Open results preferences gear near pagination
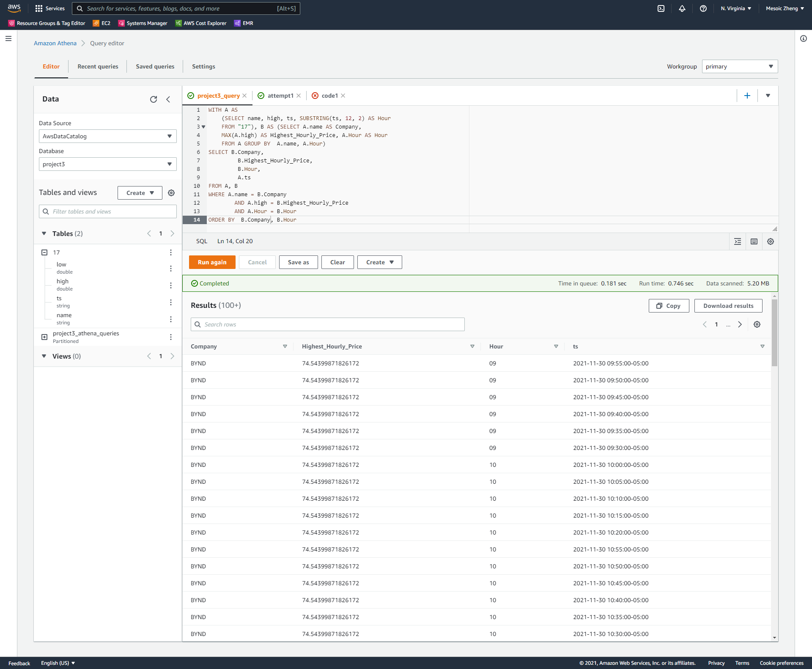Viewport: 812px width, 669px height. (x=757, y=324)
